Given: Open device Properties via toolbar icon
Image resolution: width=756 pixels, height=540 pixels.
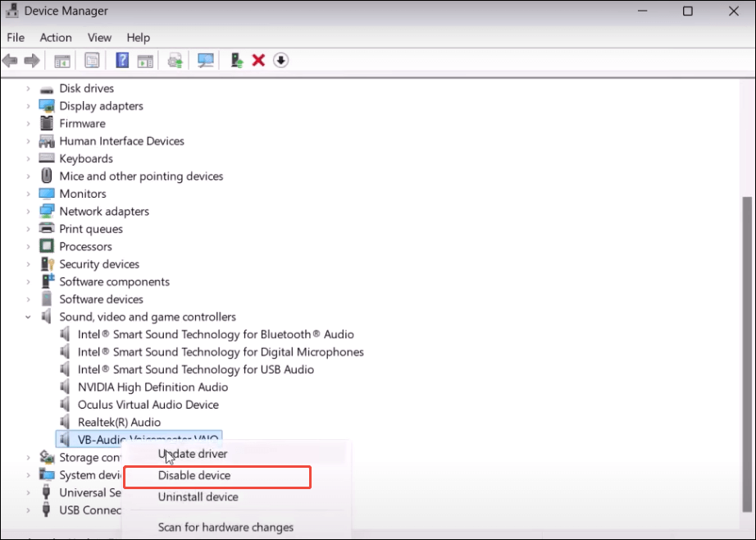Looking at the screenshot, I should pos(92,60).
